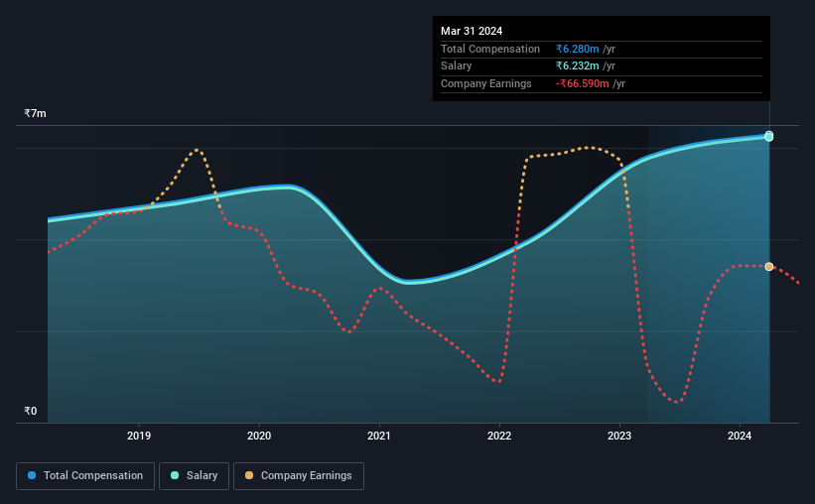Click the teal Salary legend dot
This screenshot has height=504, width=815.
175,475
